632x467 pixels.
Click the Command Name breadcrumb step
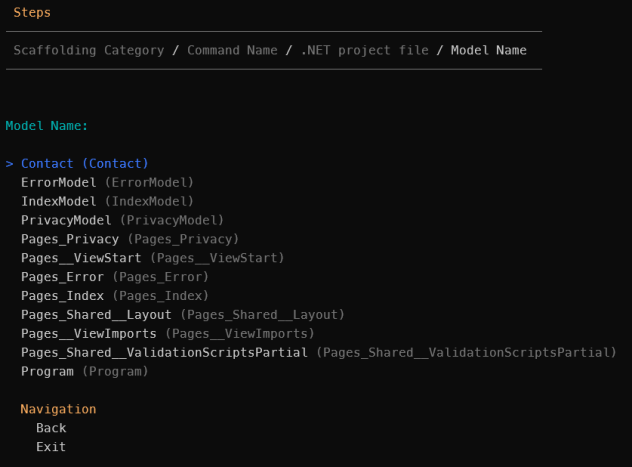click(232, 50)
